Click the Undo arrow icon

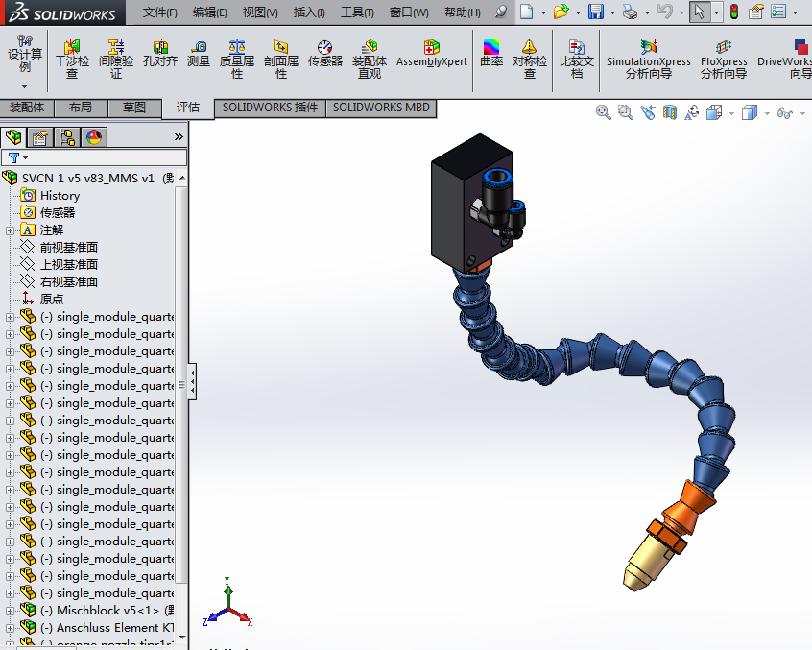click(665, 12)
